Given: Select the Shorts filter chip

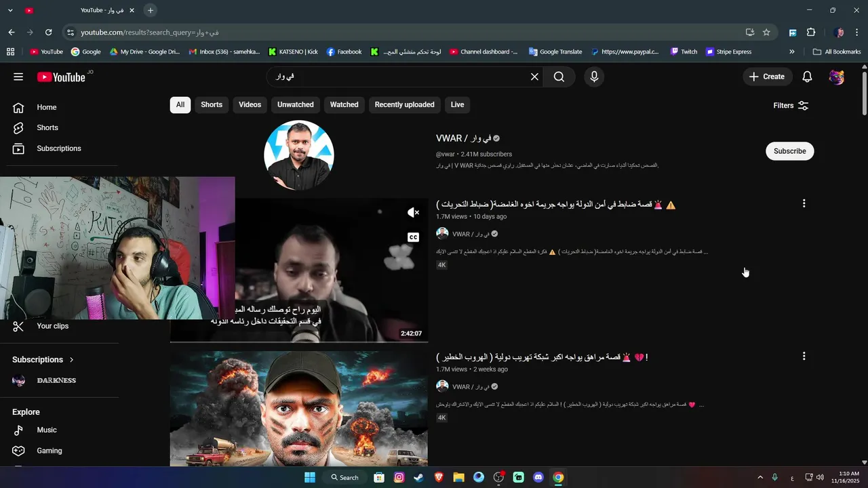Looking at the screenshot, I should 212,104.
